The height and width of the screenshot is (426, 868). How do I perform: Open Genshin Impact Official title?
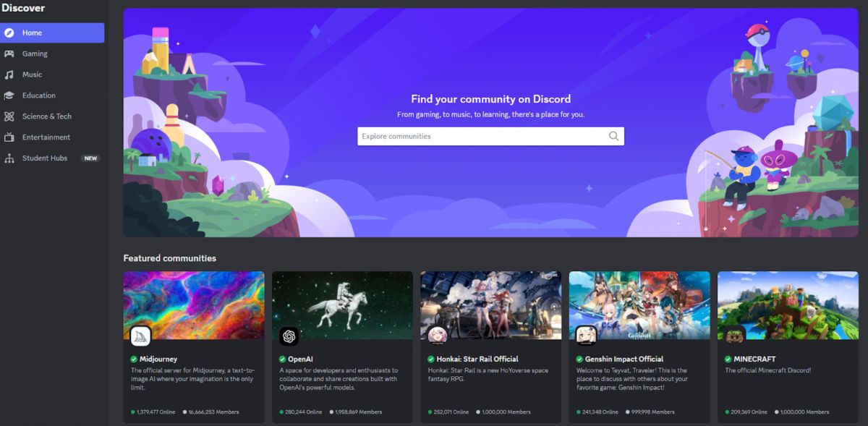tap(624, 359)
